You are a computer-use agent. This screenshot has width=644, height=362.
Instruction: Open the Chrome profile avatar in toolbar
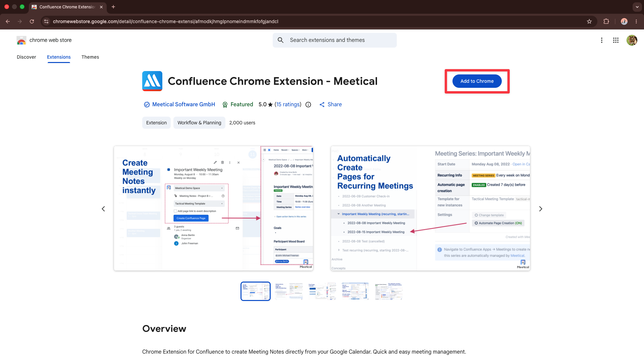click(x=624, y=21)
